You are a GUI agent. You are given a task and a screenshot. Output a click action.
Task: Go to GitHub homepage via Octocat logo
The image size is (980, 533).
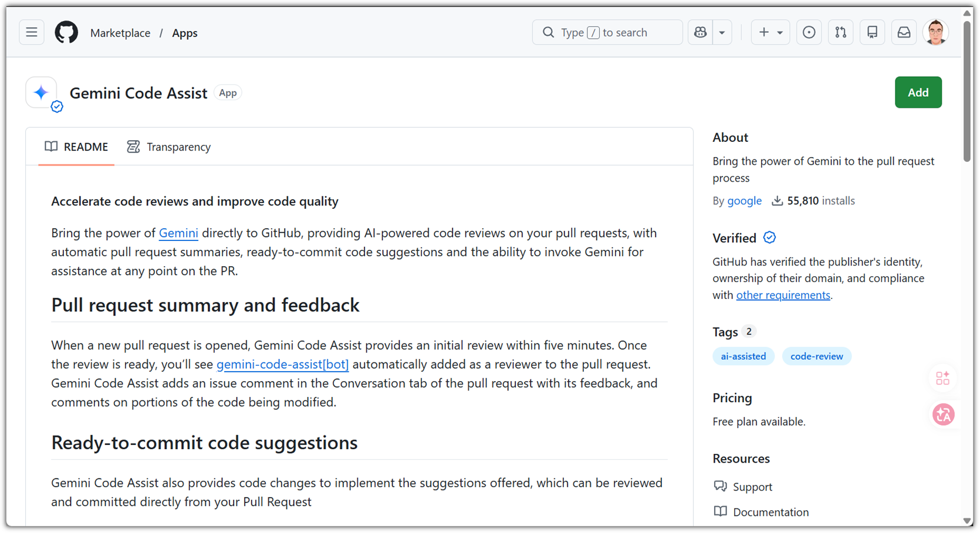pyautogui.click(x=66, y=33)
